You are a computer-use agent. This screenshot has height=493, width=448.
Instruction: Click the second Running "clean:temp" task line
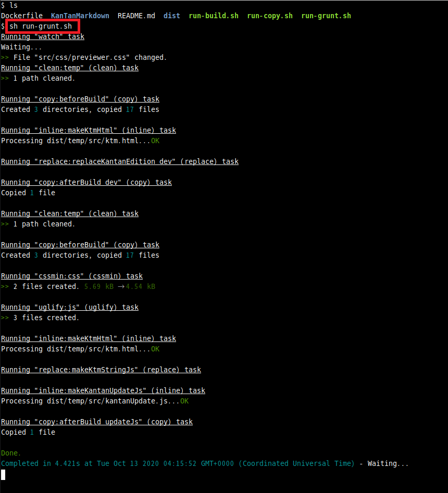coord(70,213)
